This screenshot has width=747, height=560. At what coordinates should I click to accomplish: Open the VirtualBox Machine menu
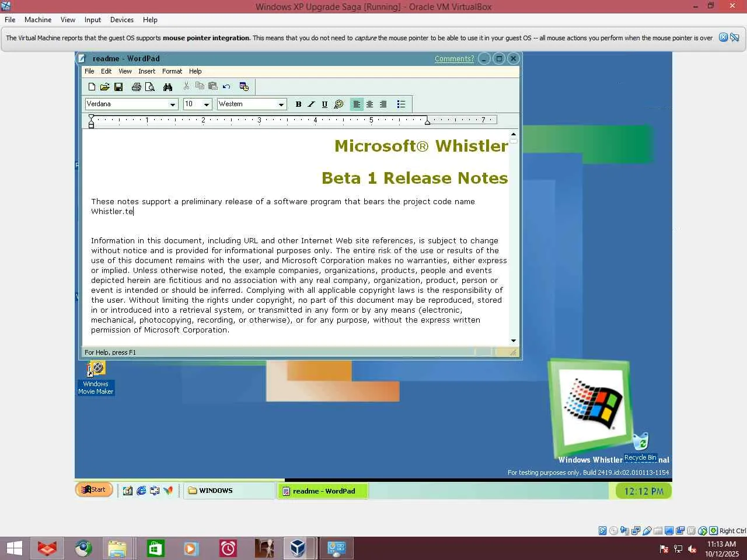38,20
